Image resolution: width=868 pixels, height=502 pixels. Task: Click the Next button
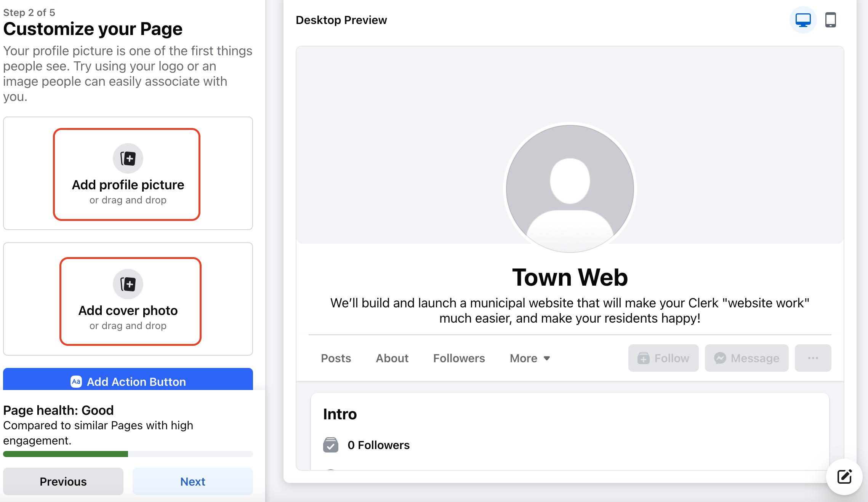[193, 481]
